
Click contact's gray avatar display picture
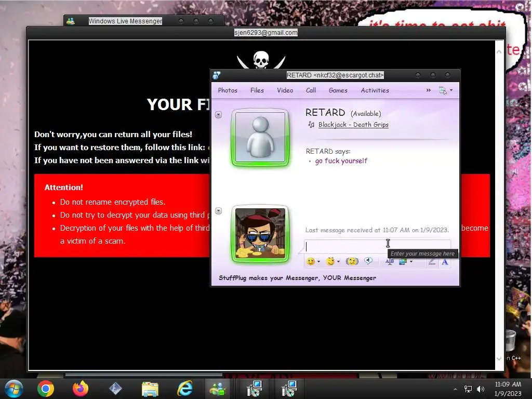[x=260, y=137]
